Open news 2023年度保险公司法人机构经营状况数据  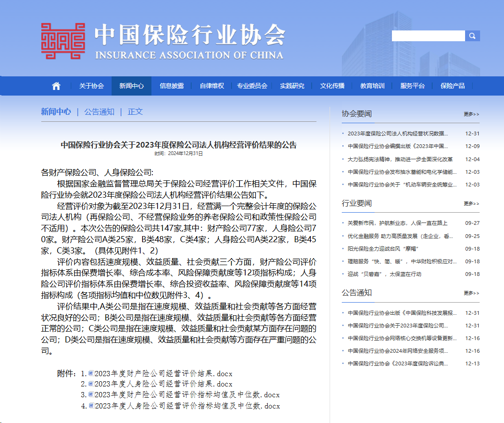[398, 134]
